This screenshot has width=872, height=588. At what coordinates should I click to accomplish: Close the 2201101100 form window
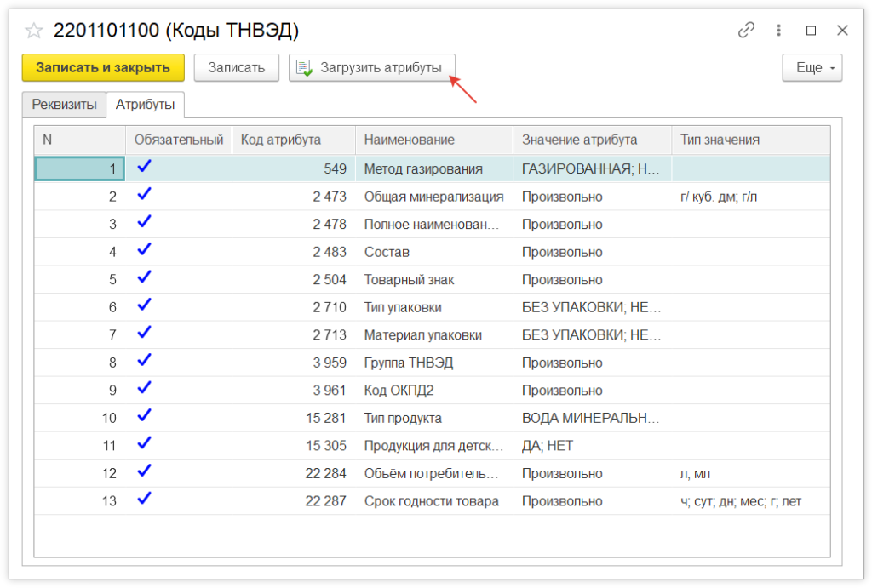tap(842, 31)
